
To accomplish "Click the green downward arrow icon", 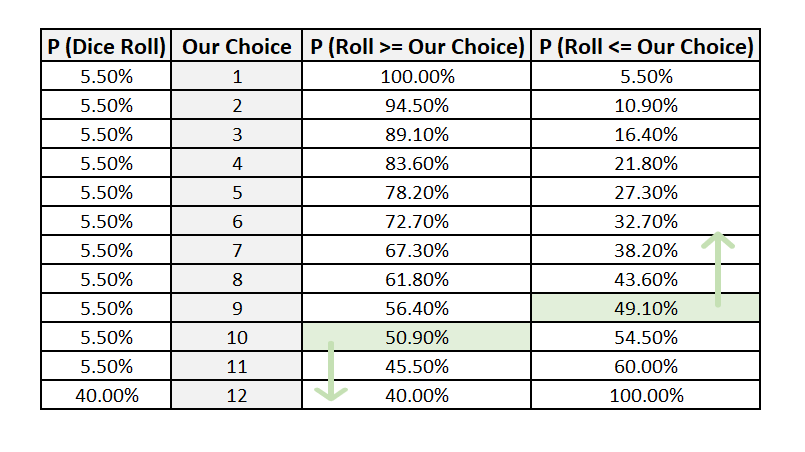I will pos(331,370).
